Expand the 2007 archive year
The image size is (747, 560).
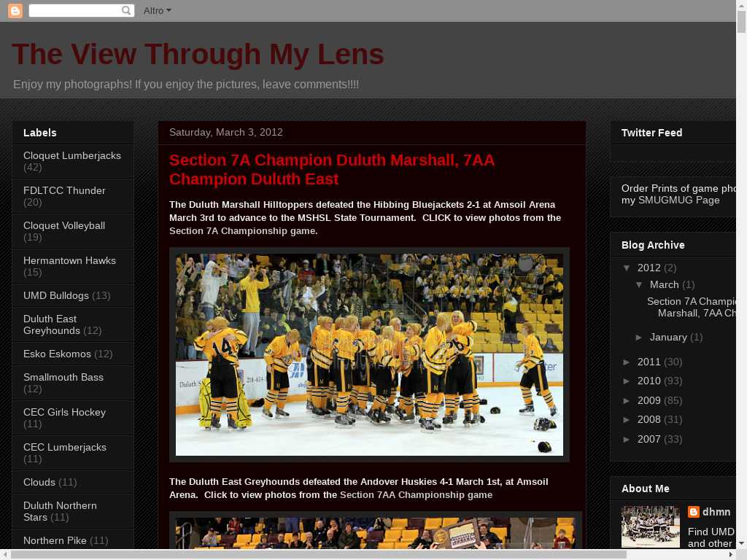(x=627, y=439)
